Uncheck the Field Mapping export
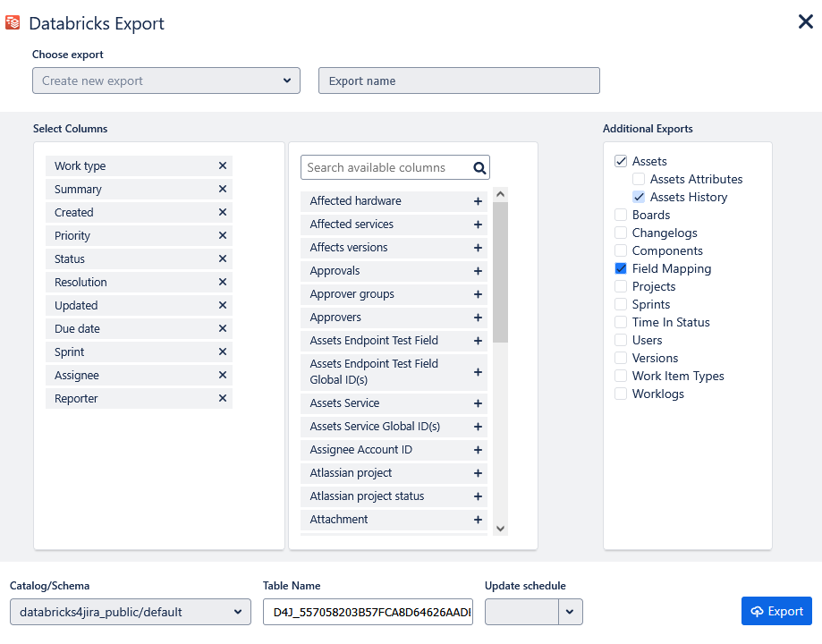 (621, 268)
